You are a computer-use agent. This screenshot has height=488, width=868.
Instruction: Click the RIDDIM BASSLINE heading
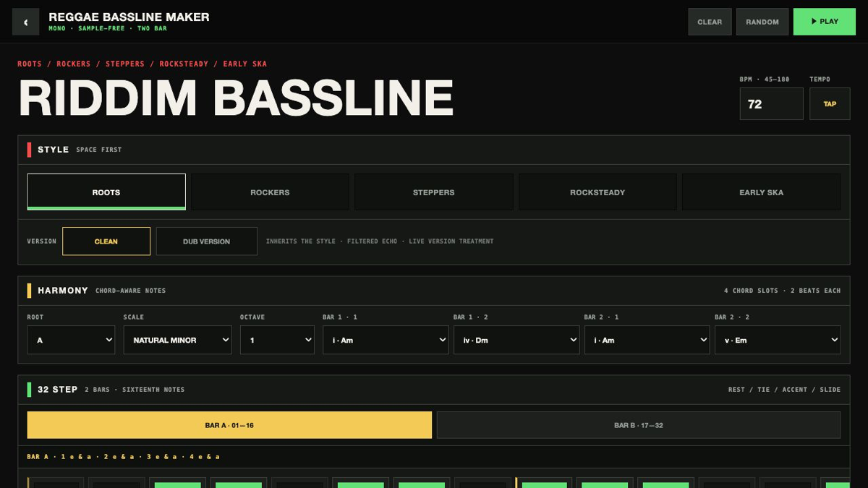(236, 98)
